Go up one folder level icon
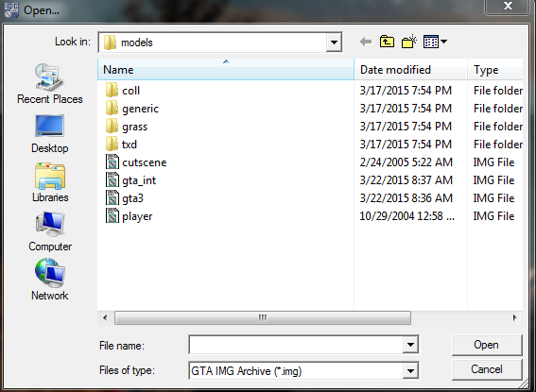The image size is (536, 392). tap(387, 42)
